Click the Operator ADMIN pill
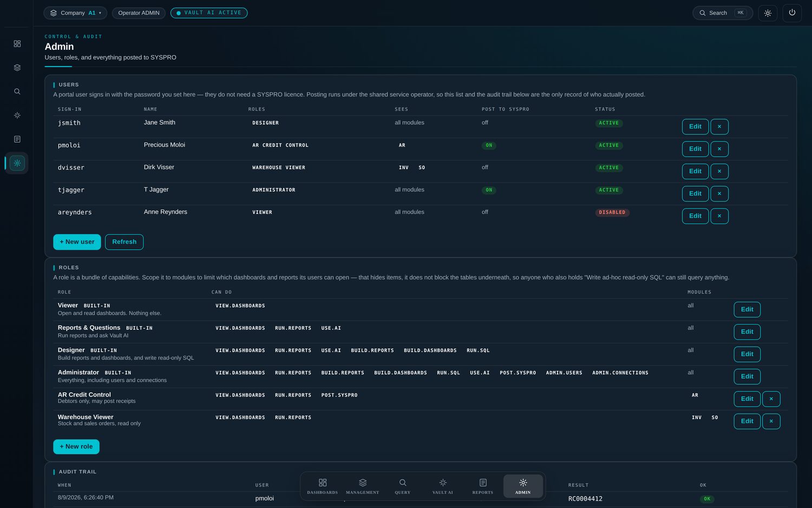812x508 pixels. click(139, 13)
